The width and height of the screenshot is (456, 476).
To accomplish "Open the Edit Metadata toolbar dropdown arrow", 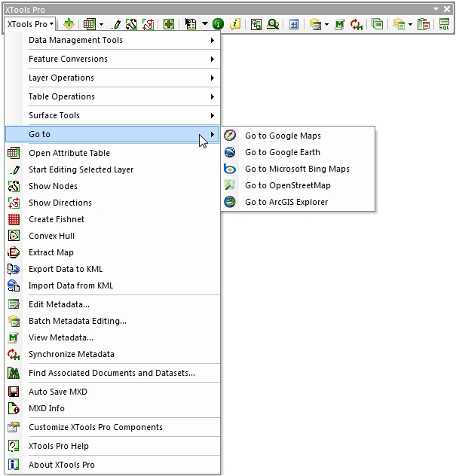I will pos(326,24).
